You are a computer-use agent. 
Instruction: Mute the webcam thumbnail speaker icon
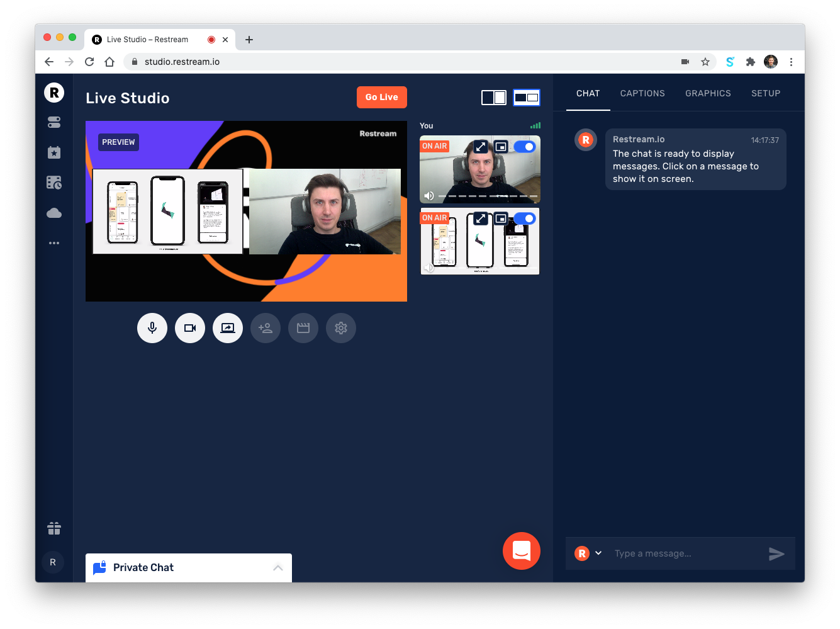429,196
